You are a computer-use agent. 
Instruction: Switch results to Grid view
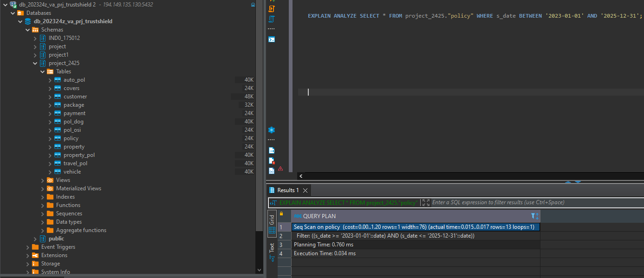click(x=272, y=224)
